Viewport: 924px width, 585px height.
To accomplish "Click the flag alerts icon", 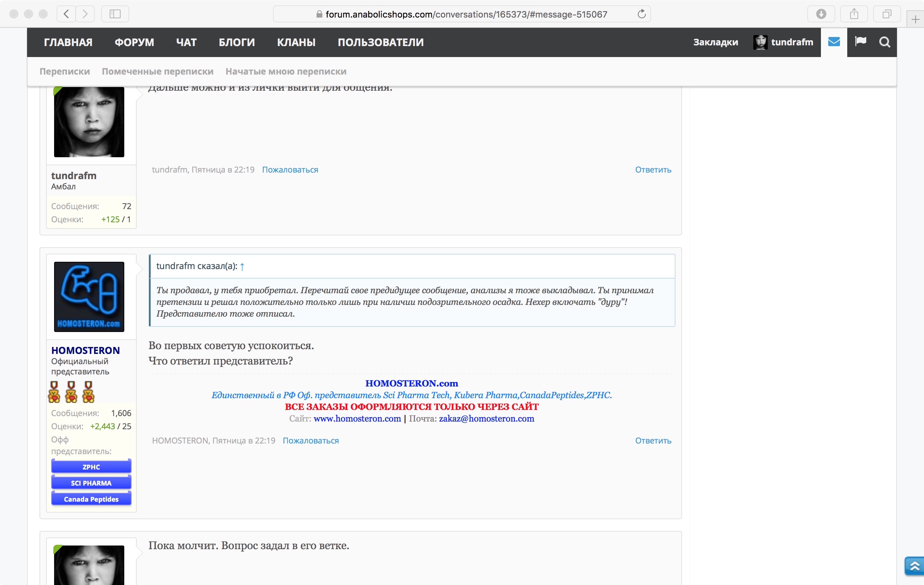I will point(860,41).
